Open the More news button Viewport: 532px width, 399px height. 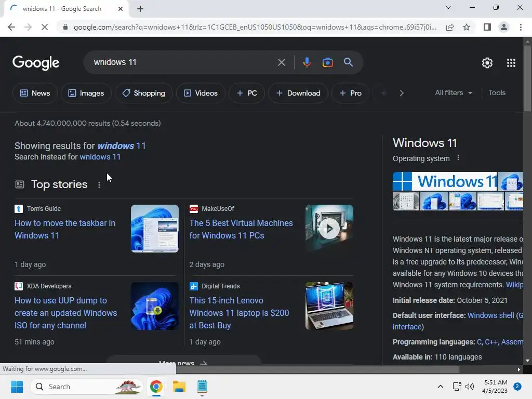click(183, 362)
